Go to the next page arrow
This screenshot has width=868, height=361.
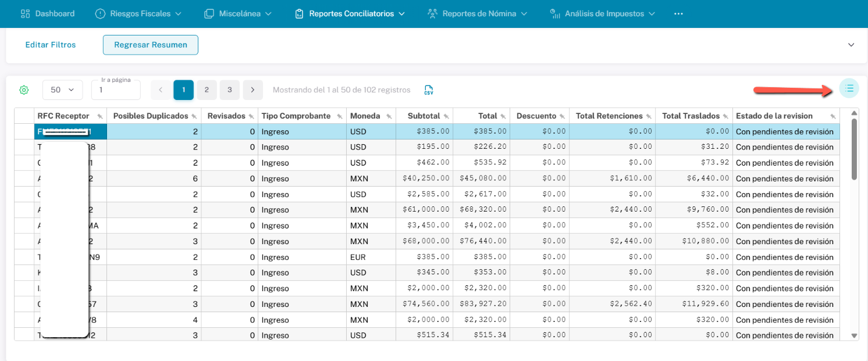coord(252,90)
